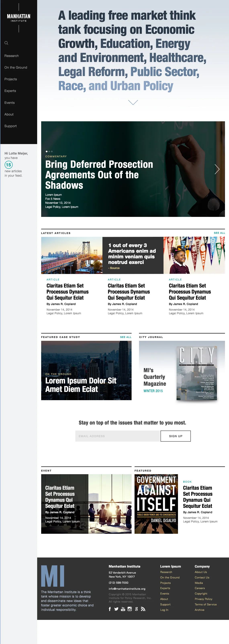Open the Government Against Itself book cover
The height and width of the screenshot is (644, 229).
click(x=156, y=504)
